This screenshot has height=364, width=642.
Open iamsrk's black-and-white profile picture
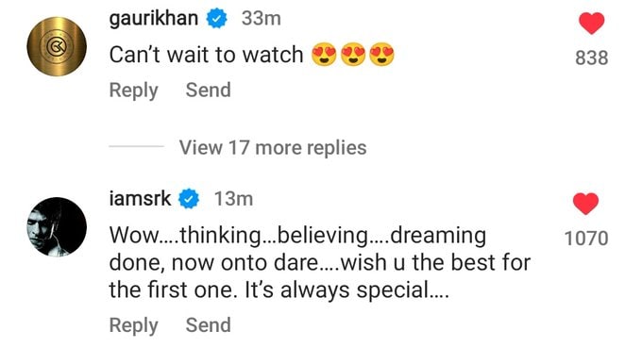57,227
